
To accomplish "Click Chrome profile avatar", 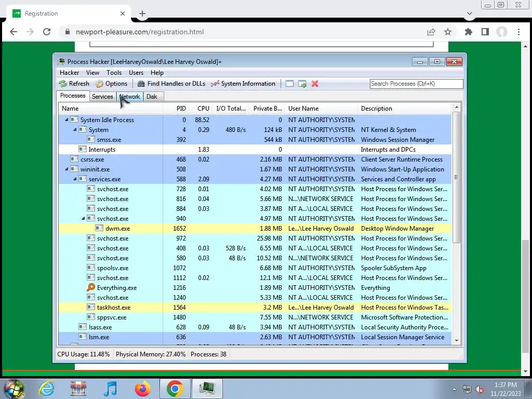I will pos(502,32).
